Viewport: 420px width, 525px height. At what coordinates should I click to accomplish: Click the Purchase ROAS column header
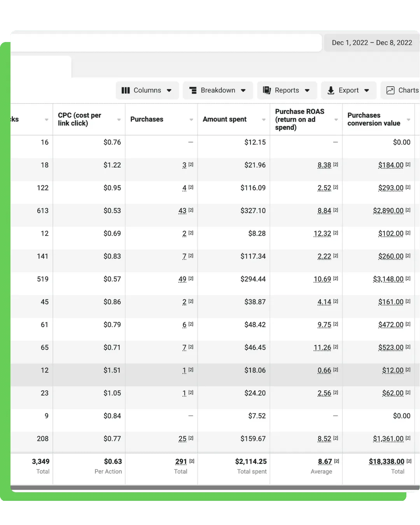[x=299, y=119]
